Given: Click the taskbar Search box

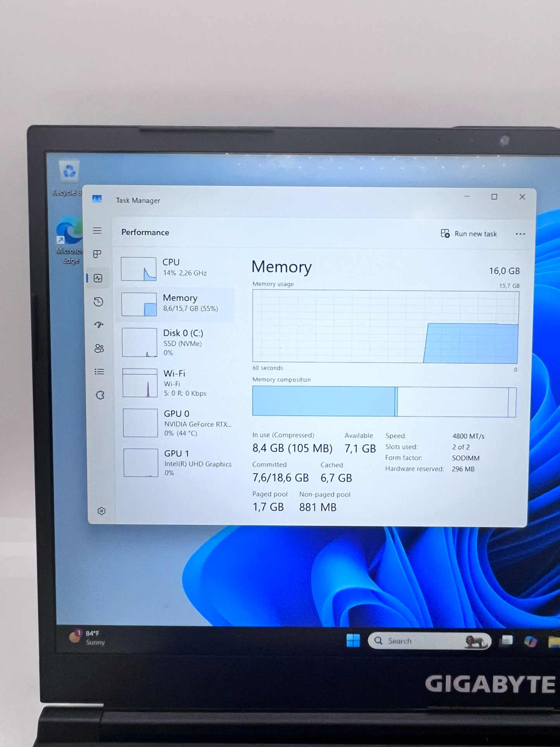Looking at the screenshot, I should (429, 641).
